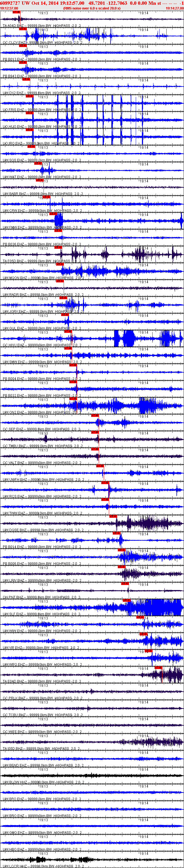184x868 pixels.
Task: Click the start time label 19:12:37.00
Action: coord(9,8)
